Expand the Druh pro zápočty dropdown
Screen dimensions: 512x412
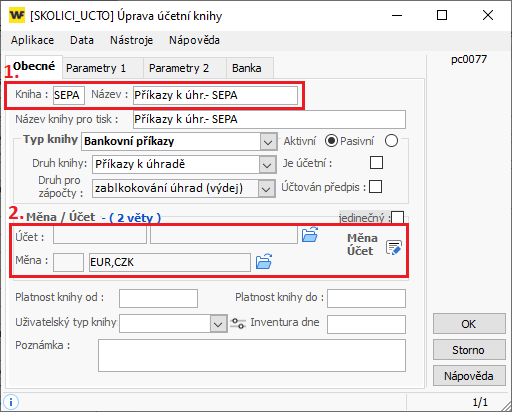pos(266,189)
